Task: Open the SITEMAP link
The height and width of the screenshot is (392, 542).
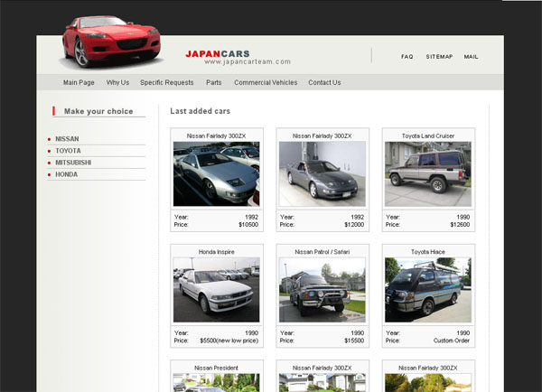Action: pyautogui.click(x=439, y=57)
